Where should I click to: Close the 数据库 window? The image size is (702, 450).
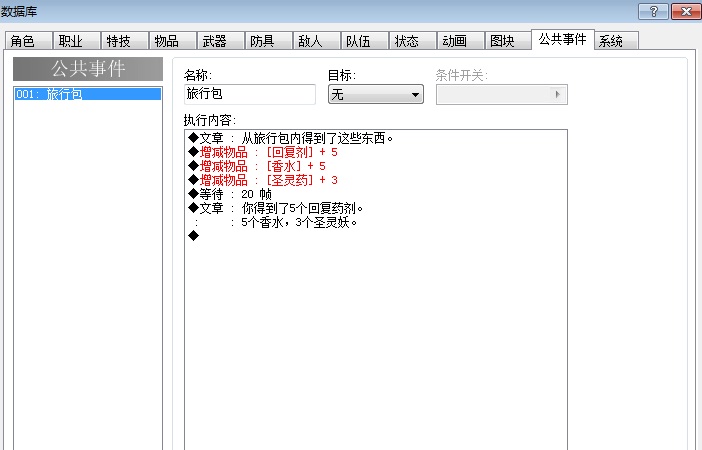coord(685,12)
